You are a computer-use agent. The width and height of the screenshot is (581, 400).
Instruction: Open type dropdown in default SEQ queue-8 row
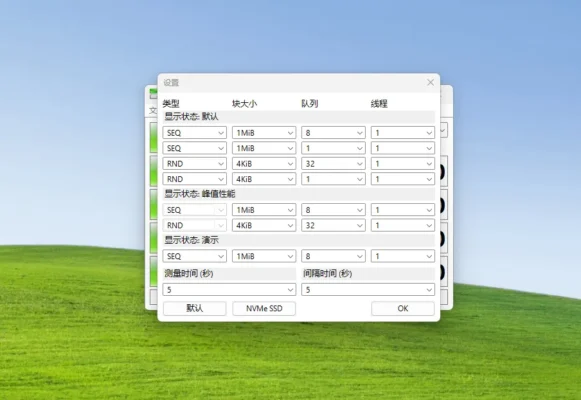pos(195,133)
